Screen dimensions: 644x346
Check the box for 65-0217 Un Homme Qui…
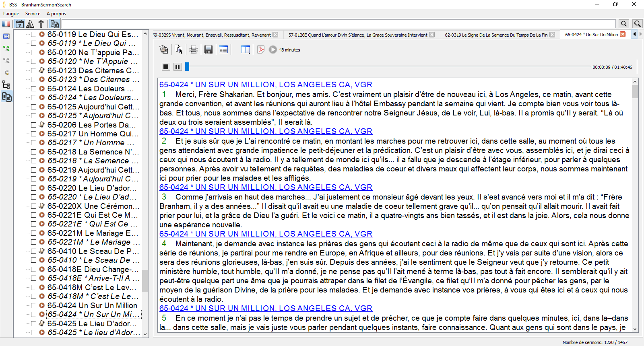click(34, 134)
